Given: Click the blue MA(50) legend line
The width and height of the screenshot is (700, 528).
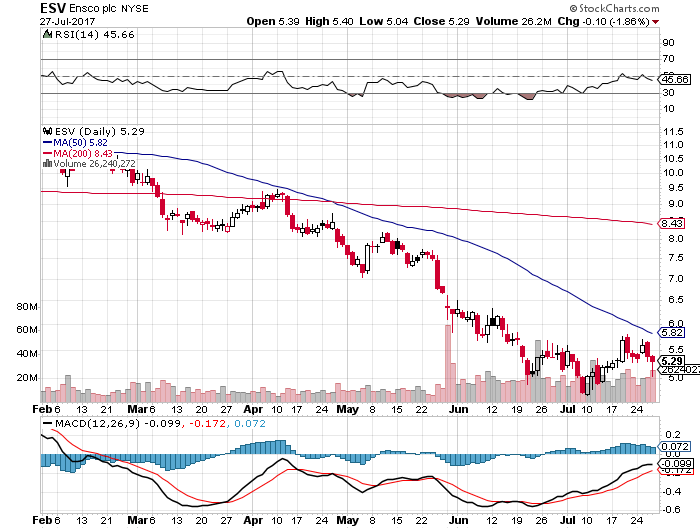Looking at the screenshot, I should (46, 142).
